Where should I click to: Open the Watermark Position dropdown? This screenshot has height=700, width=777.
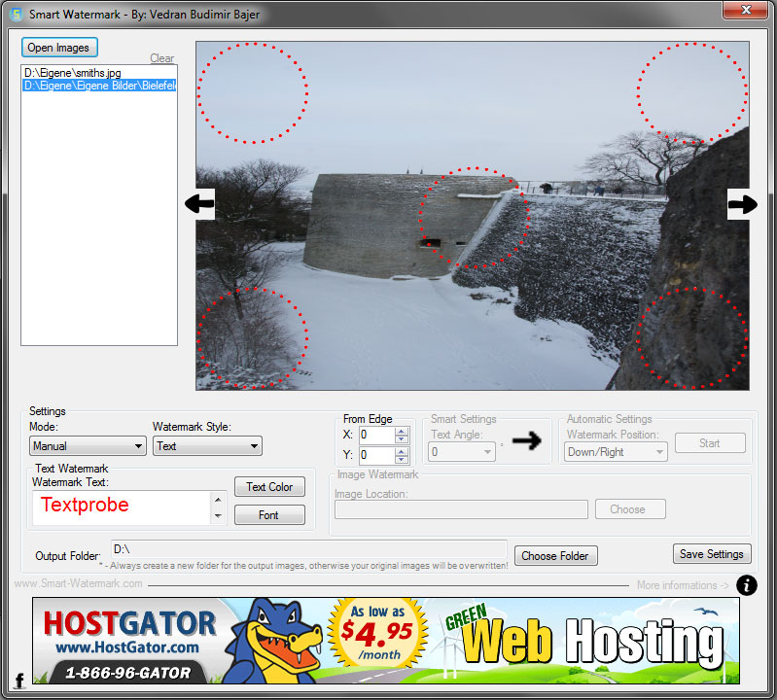point(616,452)
